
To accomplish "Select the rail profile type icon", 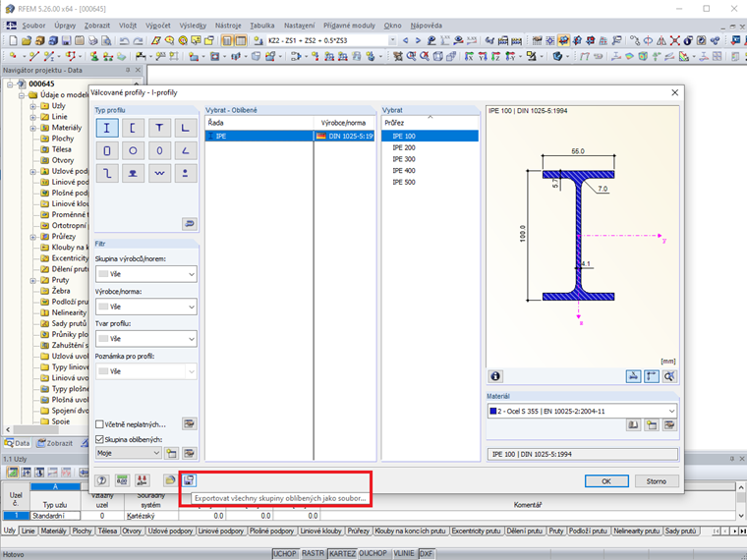I will pyautogui.click(x=133, y=174).
